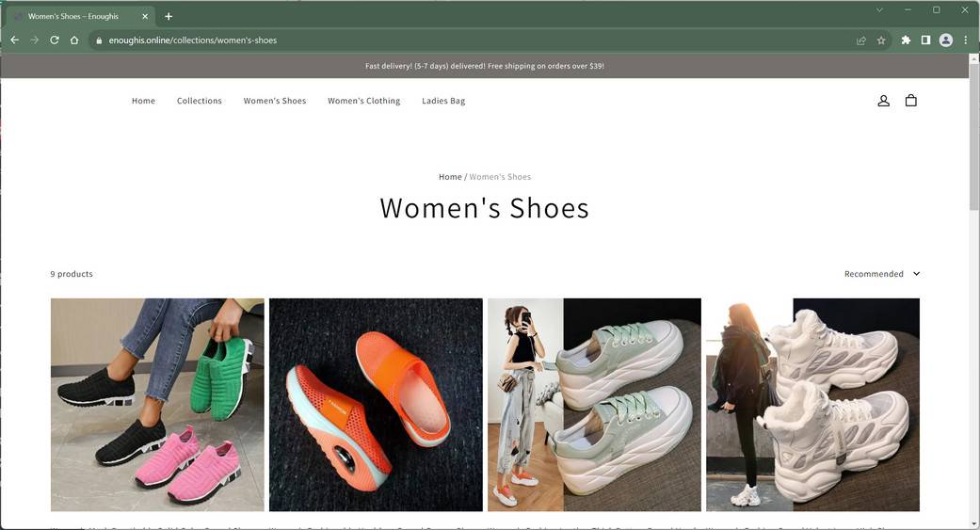The width and height of the screenshot is (980, 530).
Task: Close the Women's Shoes tab
Action: (145, 16)
